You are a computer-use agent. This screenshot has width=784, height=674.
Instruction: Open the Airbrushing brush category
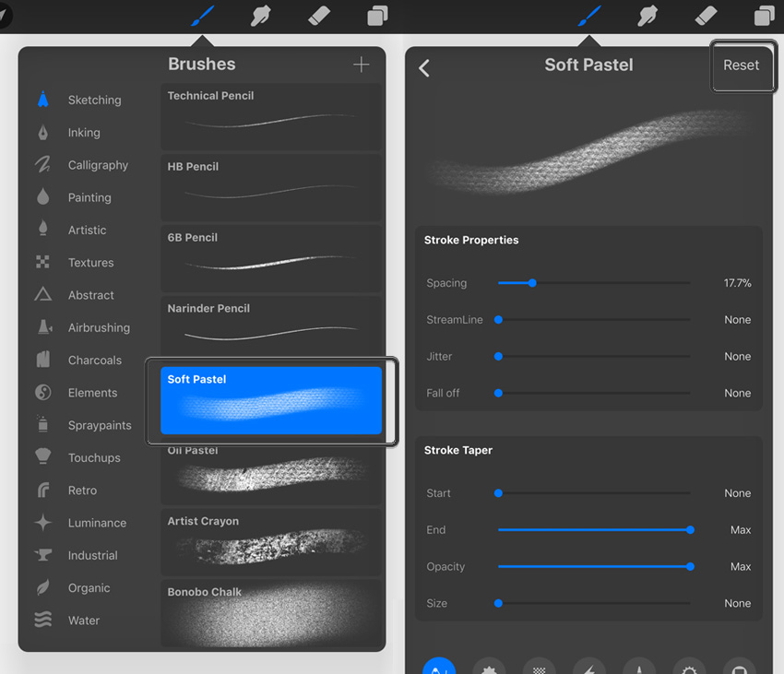pos(82,327)
